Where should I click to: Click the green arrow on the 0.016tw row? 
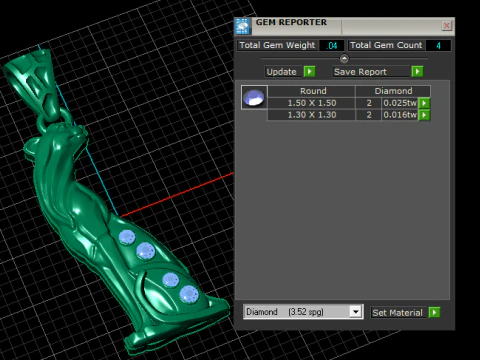(x=424, y=115)
